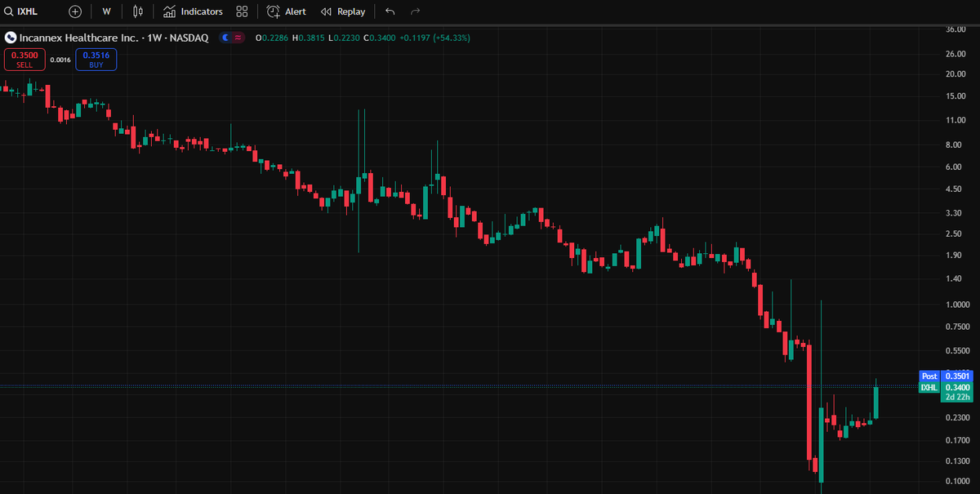The image size is (980, 494).
Task: Click the C0.3400 close value
Action: coord(380,38)
